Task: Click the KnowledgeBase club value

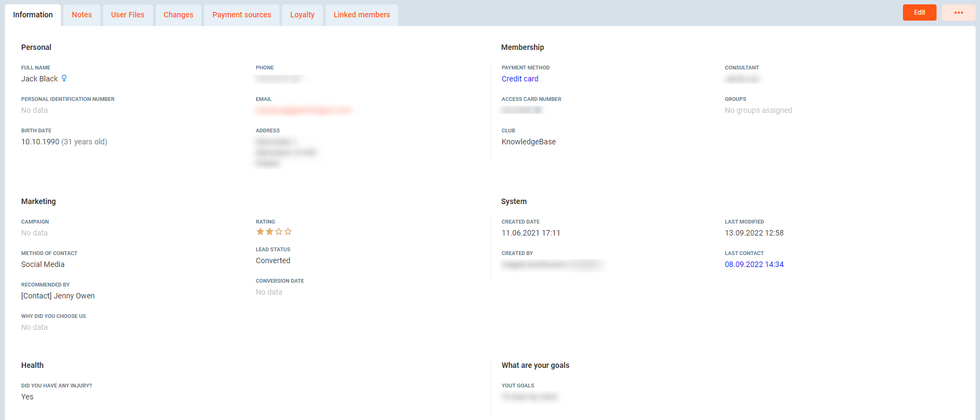Action: 529,142
